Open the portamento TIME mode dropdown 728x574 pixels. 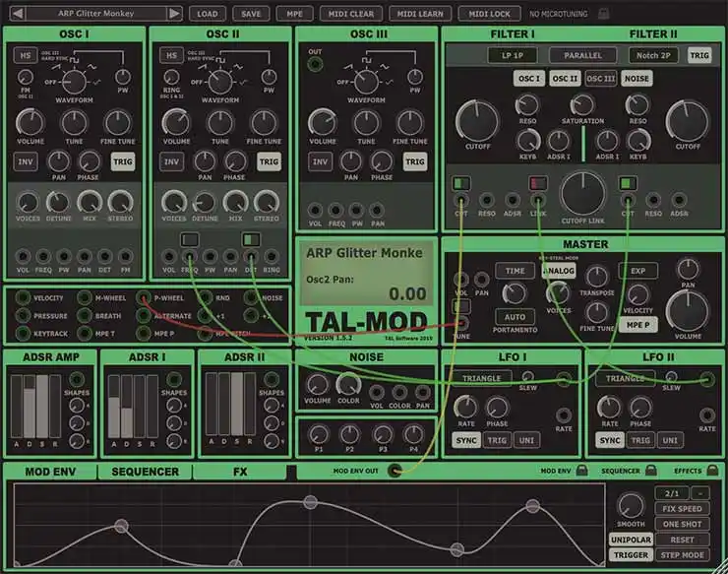pyautogui.click(x=515, y=271)
